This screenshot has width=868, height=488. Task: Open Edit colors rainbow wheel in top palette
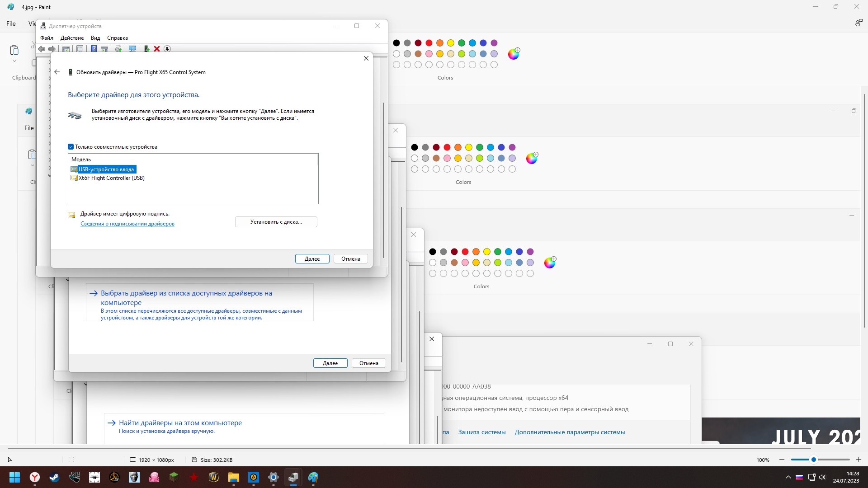(514, 54)
